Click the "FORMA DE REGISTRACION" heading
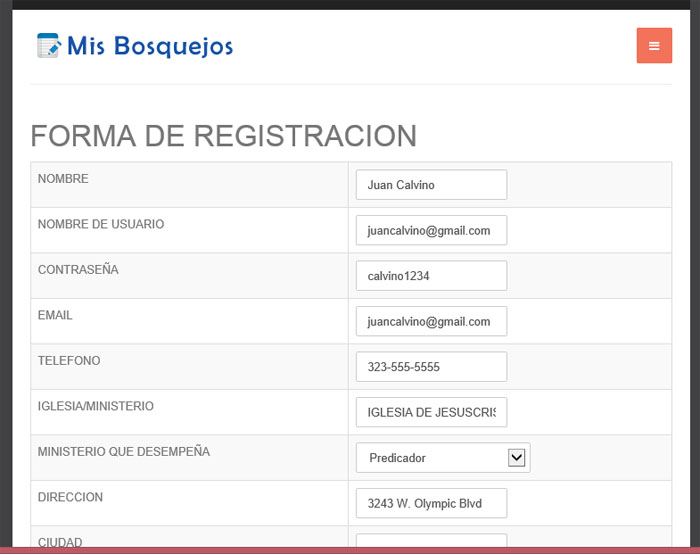This screenshot has width=700, height=554. point(223,136)
